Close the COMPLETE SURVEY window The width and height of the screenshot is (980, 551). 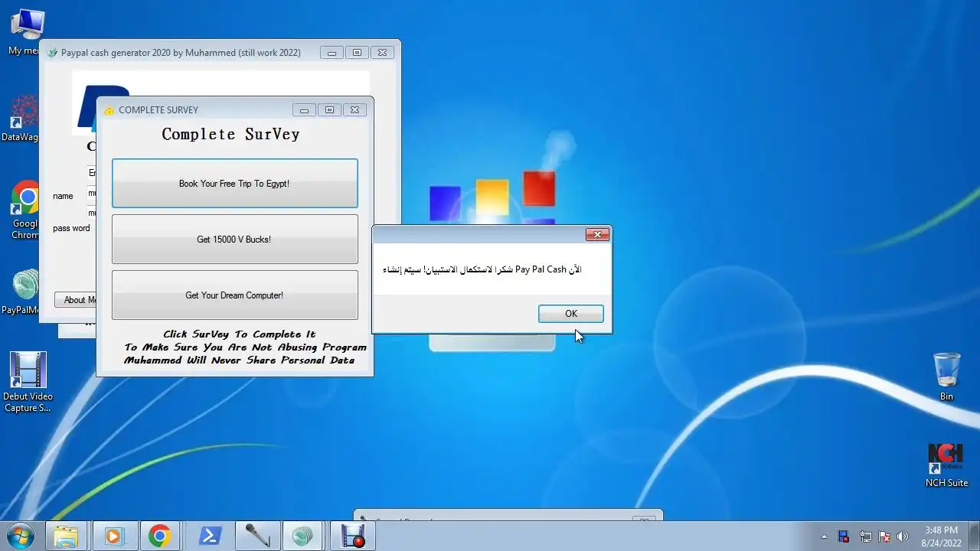point(354,110)
